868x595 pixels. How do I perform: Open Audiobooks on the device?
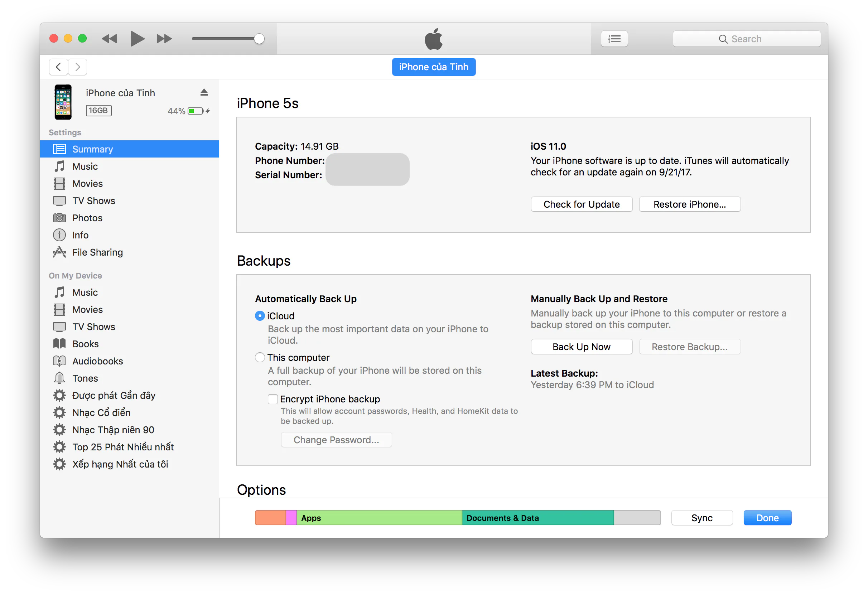(x=129, y=361)
